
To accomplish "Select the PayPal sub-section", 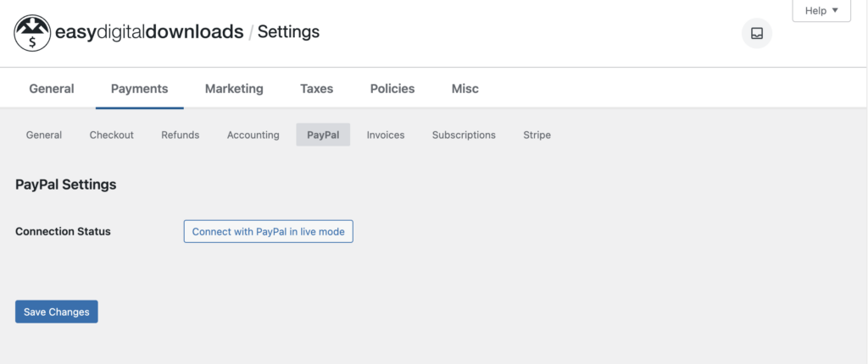I will point(323,135).
